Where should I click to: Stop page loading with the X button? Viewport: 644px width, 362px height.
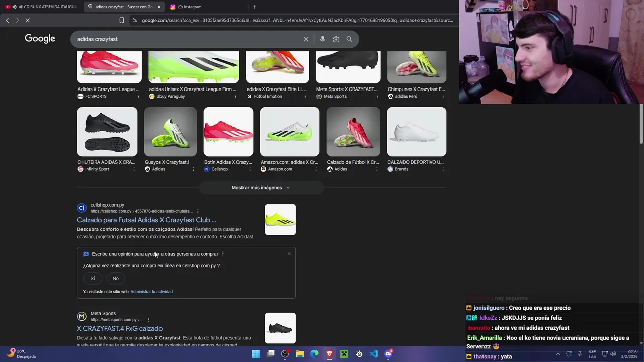(x=28, y=20)
